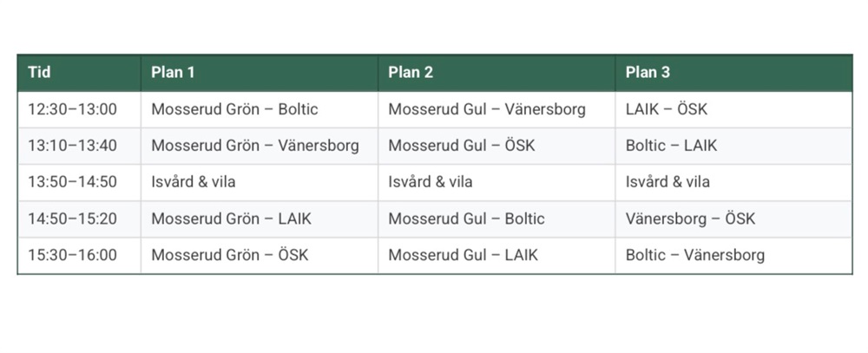Screen dimensions: 868x353
Task: Click the 13:50–14:50 time cell
Action: coord(72,182)
